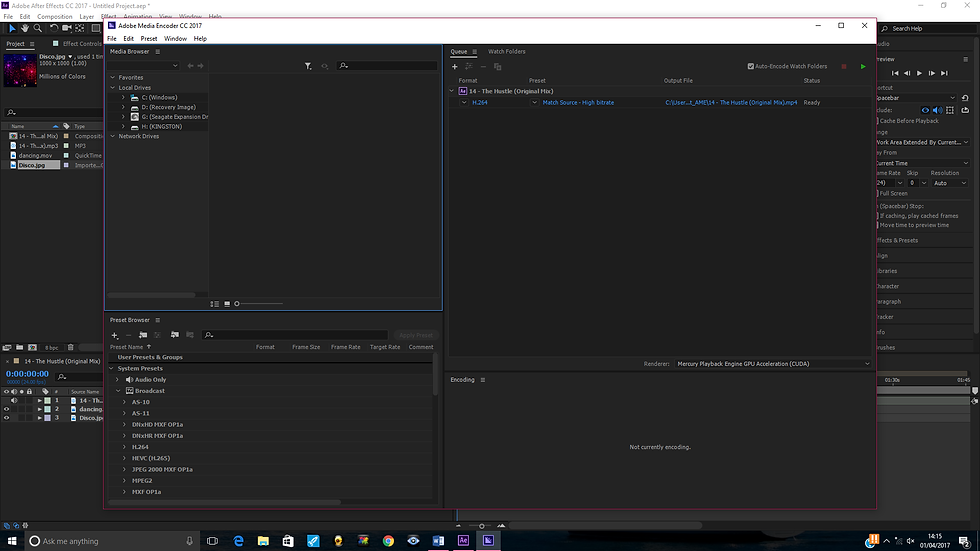
Task: Switch Media Browser to thumbnail view
Action: (x=227, y=304)
